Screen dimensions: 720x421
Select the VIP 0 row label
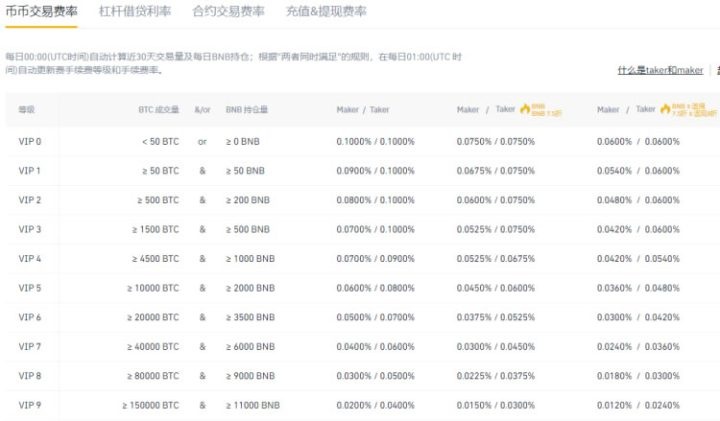coord(30,142)
